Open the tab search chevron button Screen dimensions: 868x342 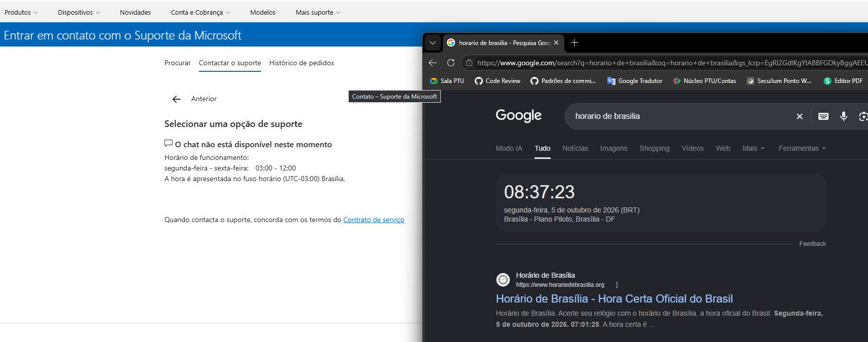pyautogui.click(x=433, y=42)
